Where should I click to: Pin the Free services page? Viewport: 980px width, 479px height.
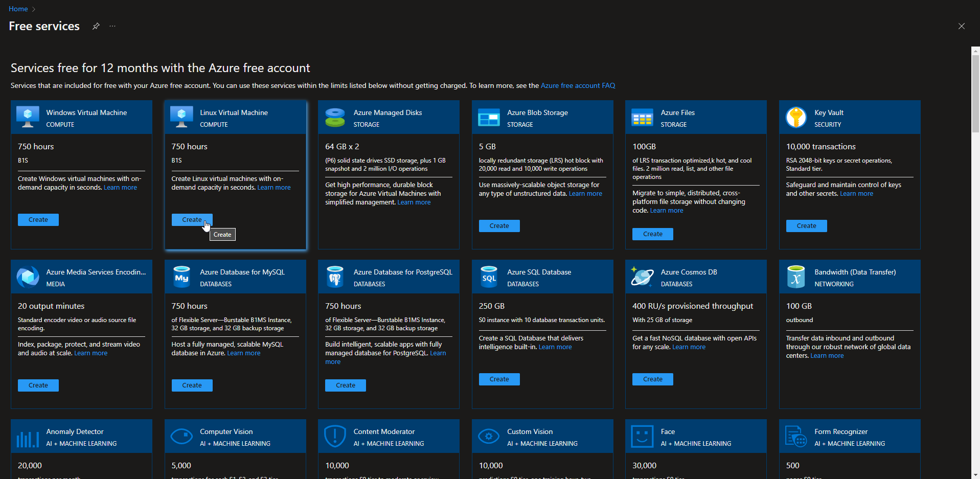(96, 26)
